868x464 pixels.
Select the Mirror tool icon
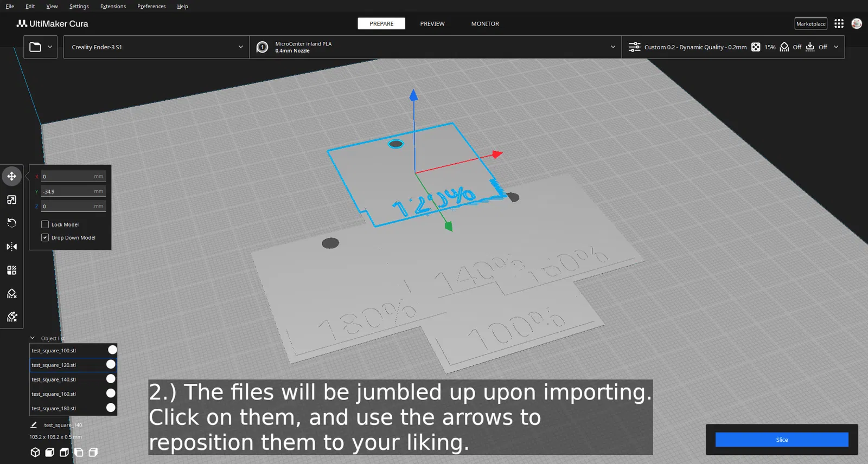coord(11,247)
